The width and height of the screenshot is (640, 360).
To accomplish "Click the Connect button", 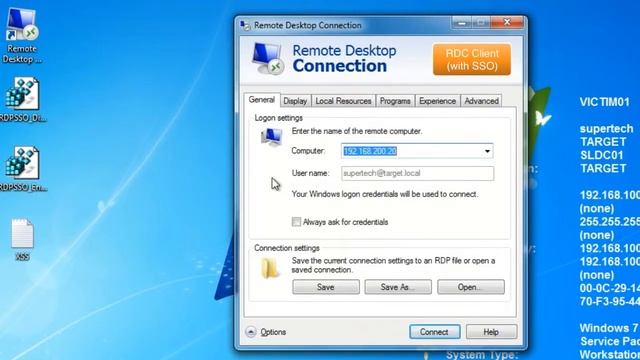I will coord(435,332).
